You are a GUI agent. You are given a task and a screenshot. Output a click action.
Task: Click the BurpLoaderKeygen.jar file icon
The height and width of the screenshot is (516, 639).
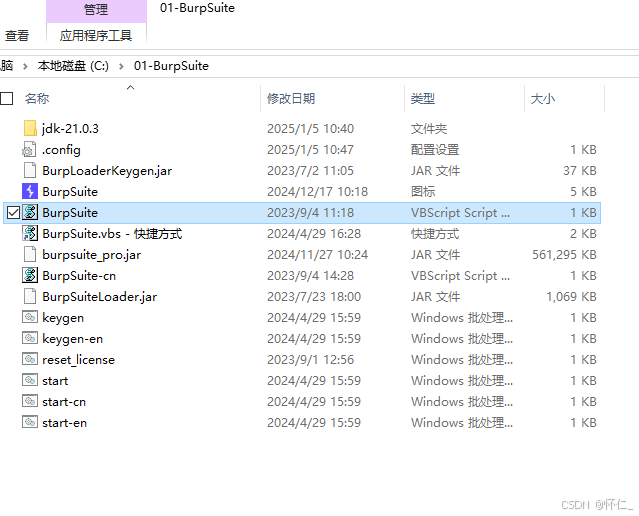[x=30, y=170]
